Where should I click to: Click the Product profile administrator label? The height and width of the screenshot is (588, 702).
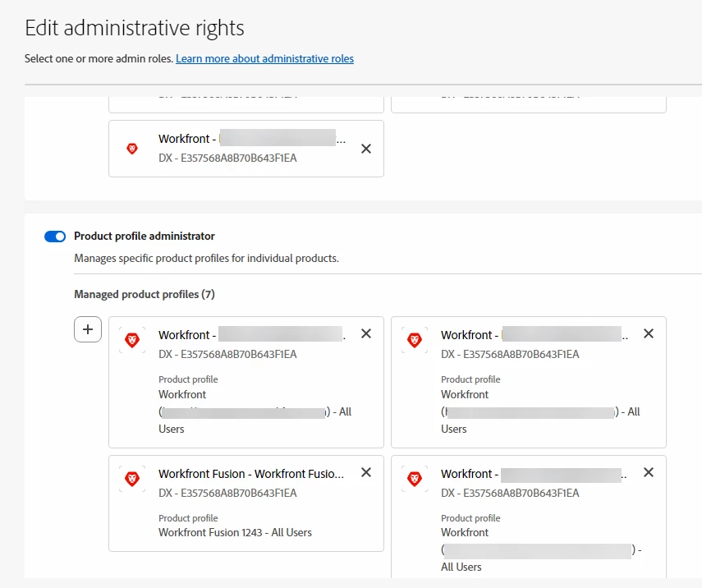coord(145,236)
